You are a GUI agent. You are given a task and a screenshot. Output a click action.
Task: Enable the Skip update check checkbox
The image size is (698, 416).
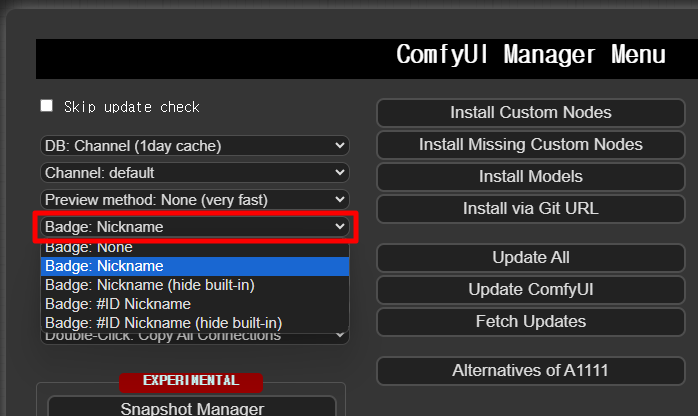(46, 106)
